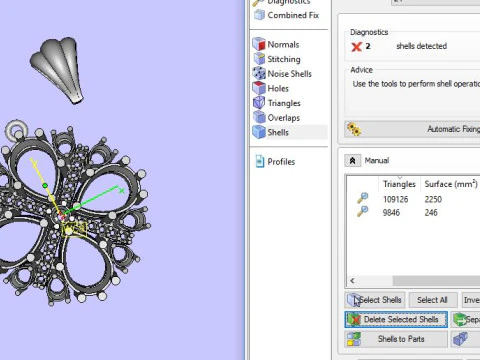Click Delete Selected Shells button

[x=396, y=320]
